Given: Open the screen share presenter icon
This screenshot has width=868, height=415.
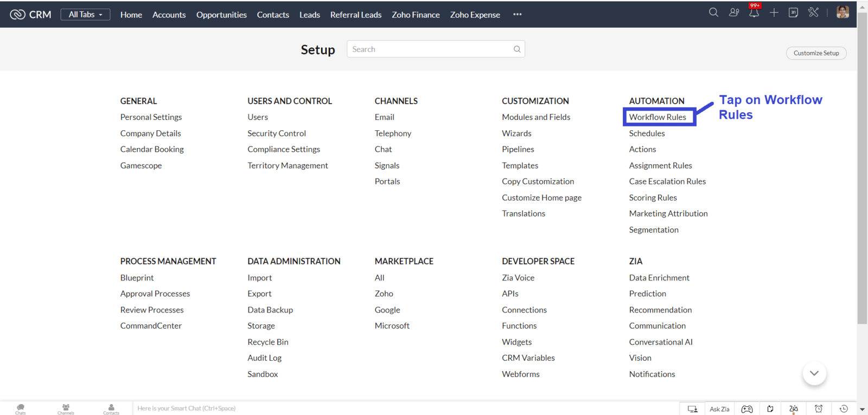Looking at the screenshot, I should (x=692, y=409).
